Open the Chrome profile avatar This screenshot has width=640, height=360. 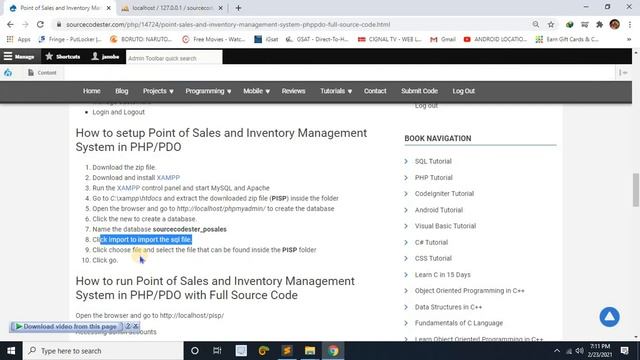(615, 24)
